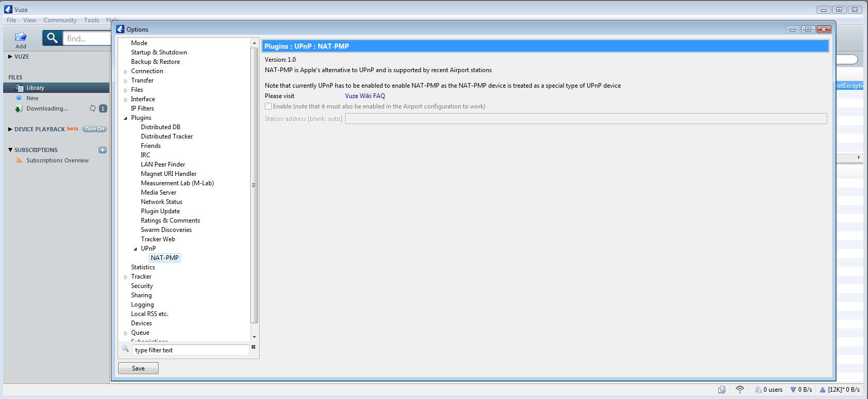Click the upload speed up-arrow icon

[822, 390]
